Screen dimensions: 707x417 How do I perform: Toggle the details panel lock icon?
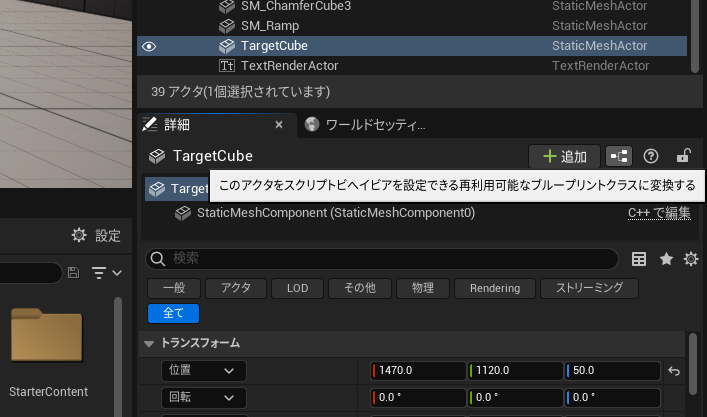point(684,156)
